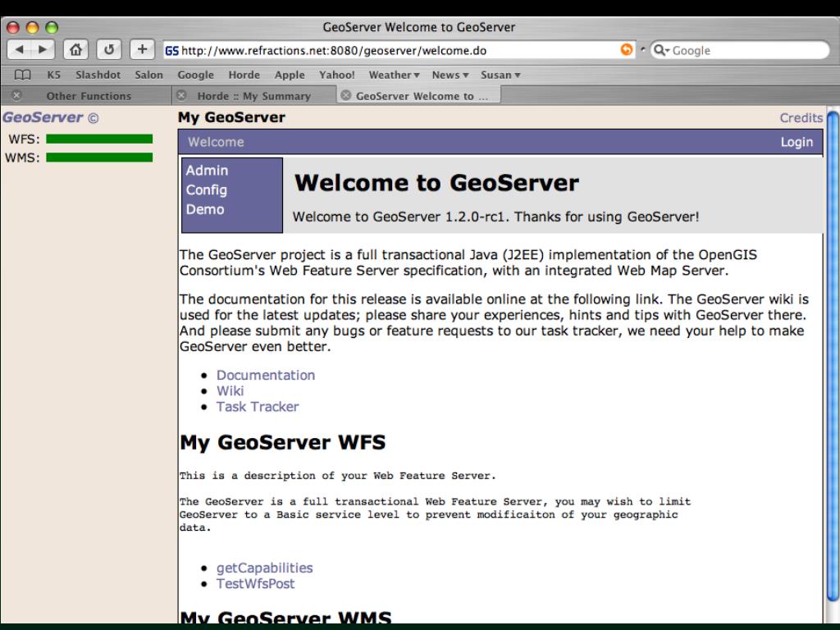
Task: Click the Google search field
Action: (x=739, y=50)
